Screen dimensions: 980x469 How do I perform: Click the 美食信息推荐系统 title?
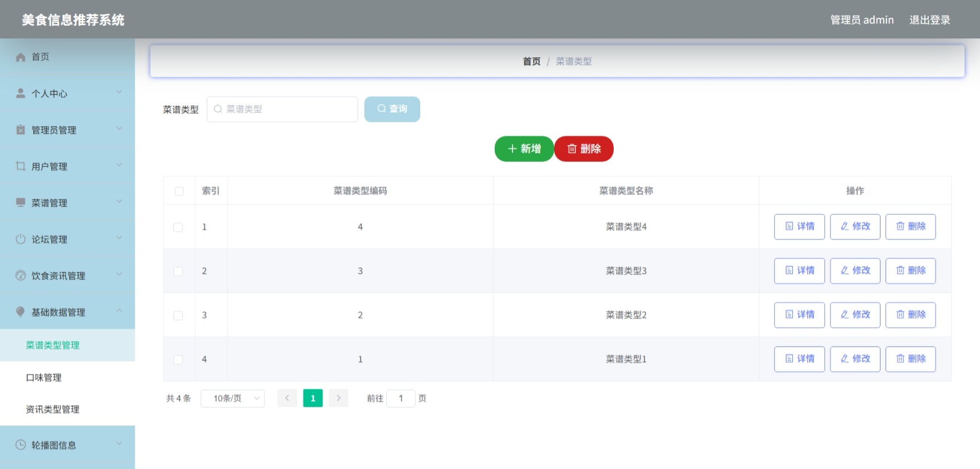(x=73, y=20)
